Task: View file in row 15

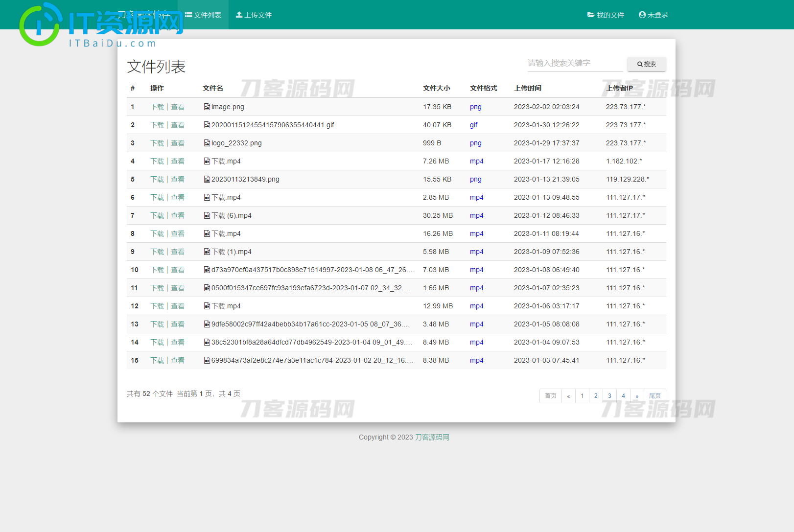Action: click(x=178, y=360)
